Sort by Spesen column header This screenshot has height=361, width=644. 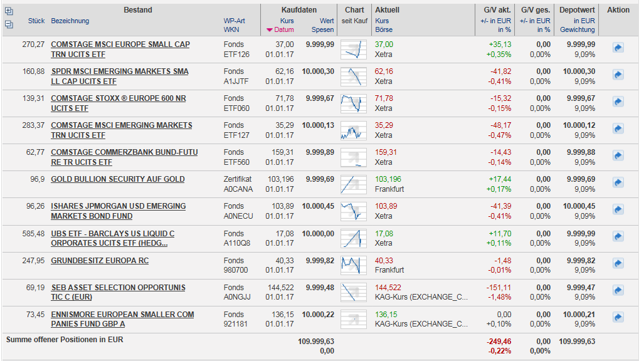tap(322, 29)
